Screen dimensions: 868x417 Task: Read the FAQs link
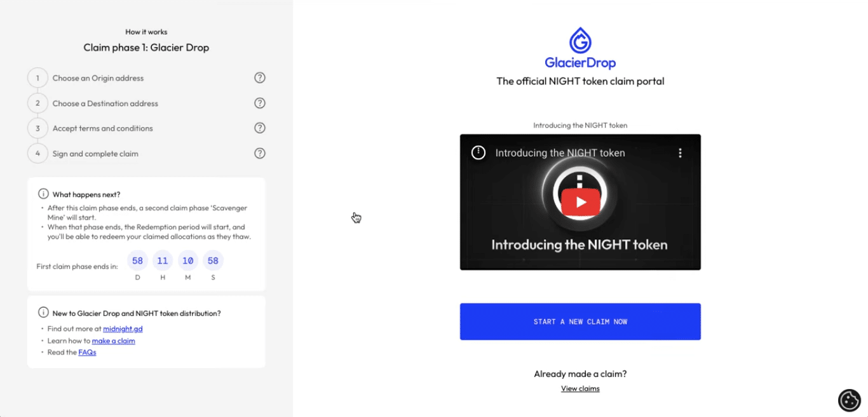pos(87,352)
